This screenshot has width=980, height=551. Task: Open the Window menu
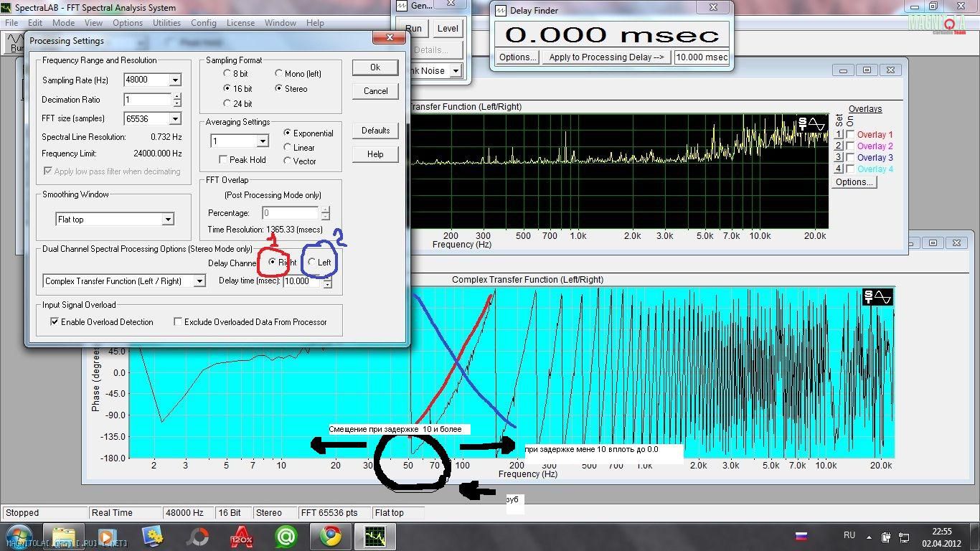(281, 23)
